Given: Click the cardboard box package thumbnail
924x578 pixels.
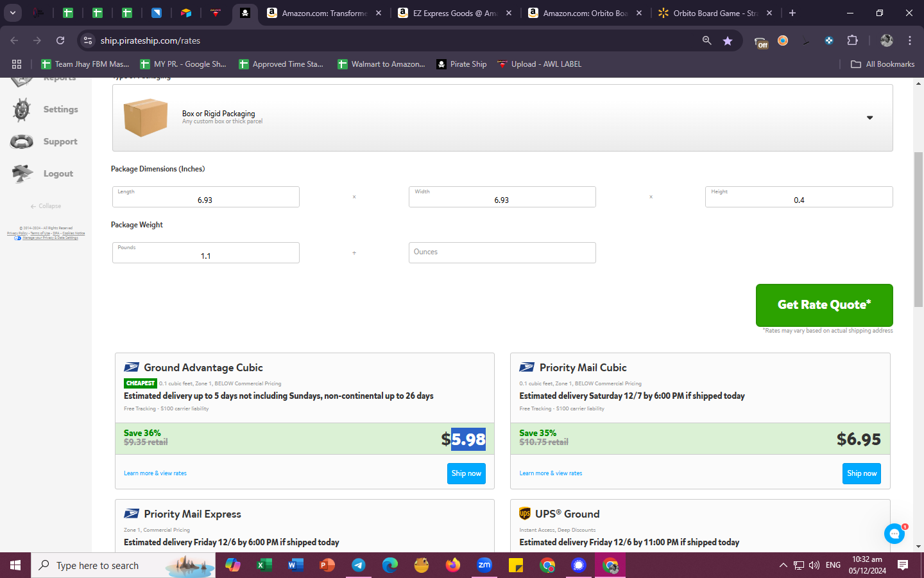Looking at the screenshot, I should pos(146,118).
